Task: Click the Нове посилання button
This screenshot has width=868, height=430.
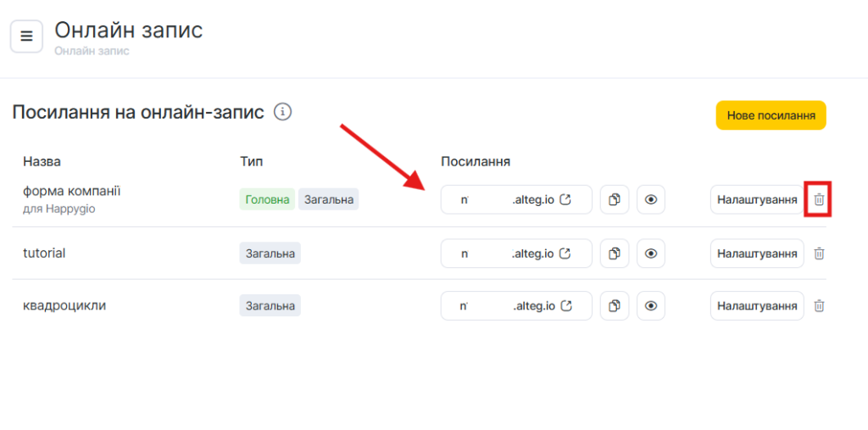Action: point(771,115)
